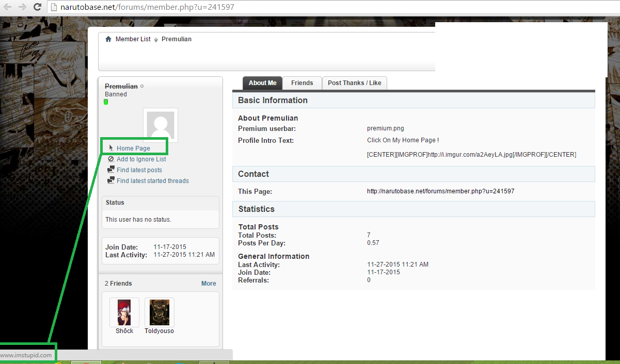The width and height of the screenshot is (620, 364).
Task: Click Premulian's default profile avatar
Action: click(x=161, y=125)
